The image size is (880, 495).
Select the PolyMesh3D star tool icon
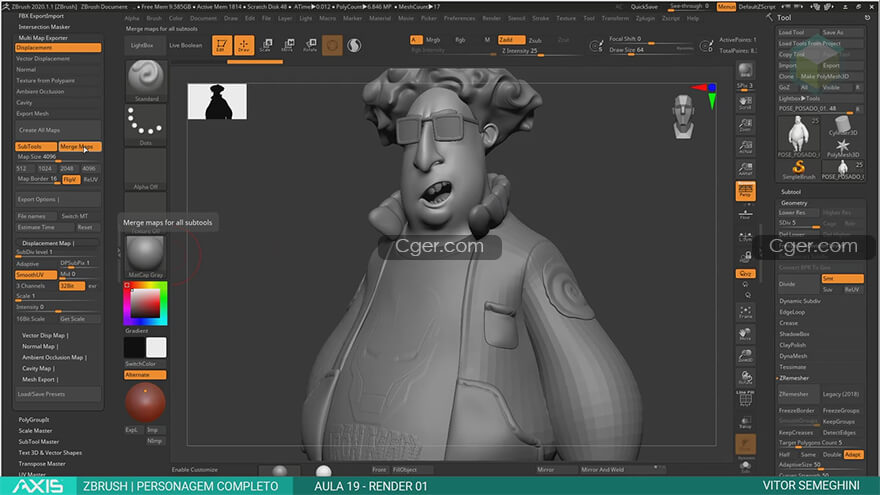click(842, 148)
